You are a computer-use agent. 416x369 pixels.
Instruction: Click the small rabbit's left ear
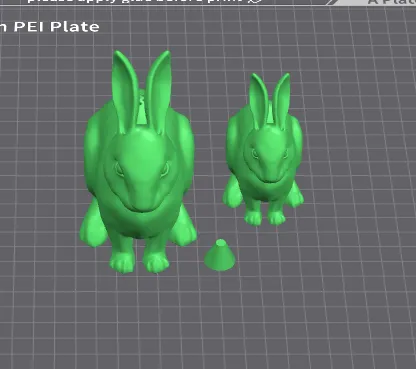(x=259, y=100)
